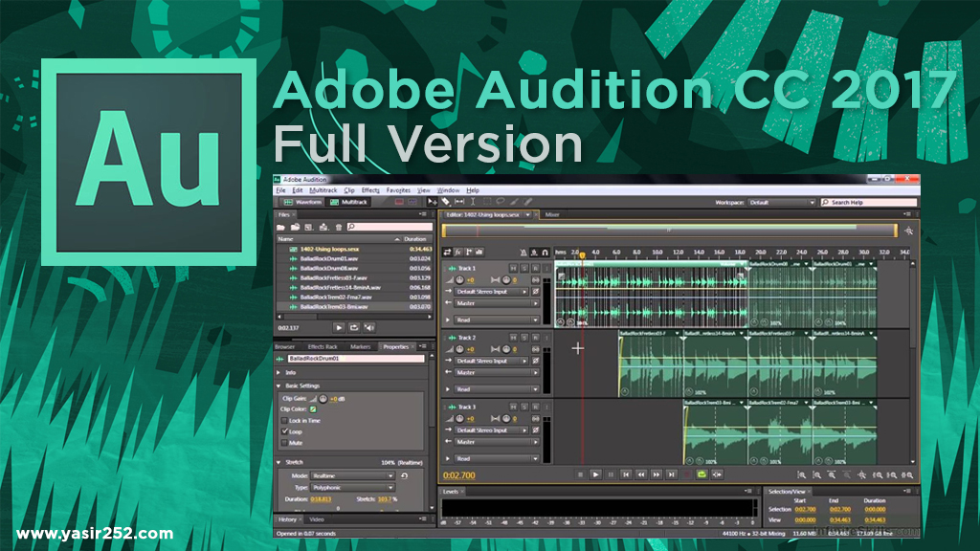This screenshot has height=551, width=980.
Task: Open Track 1 Master output dropdown
Action: coord(497,303)
